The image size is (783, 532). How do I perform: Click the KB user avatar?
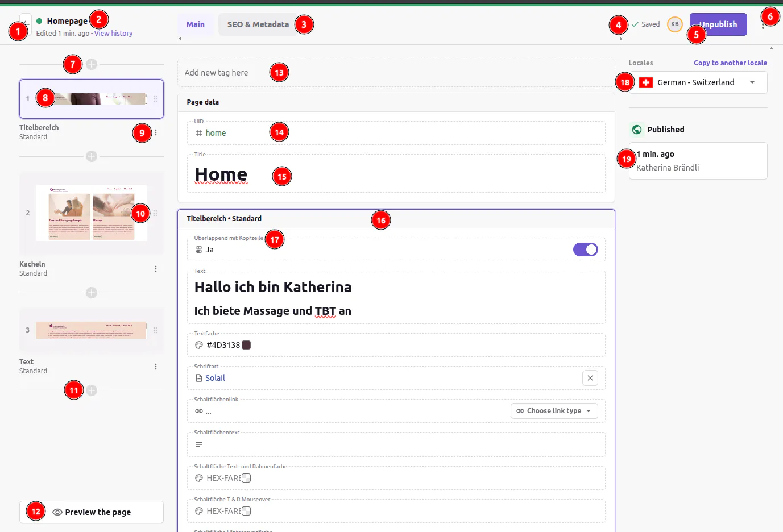(x=675, y=24)
